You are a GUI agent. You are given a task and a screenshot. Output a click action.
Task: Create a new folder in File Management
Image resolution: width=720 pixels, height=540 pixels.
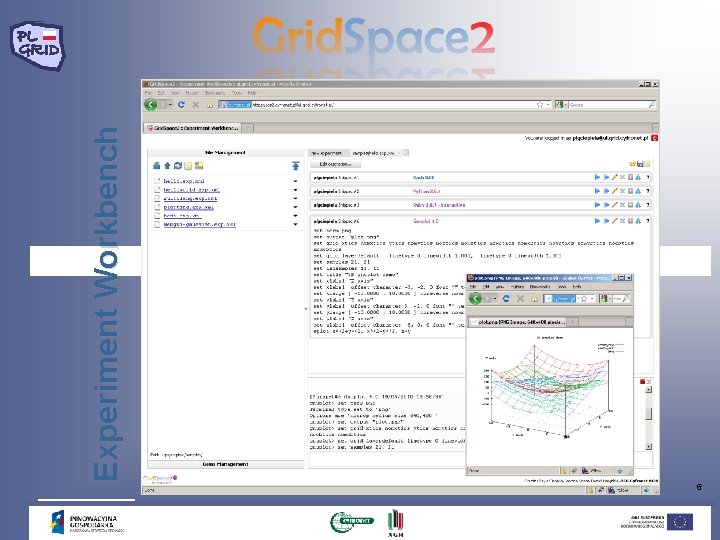tap(199, 166)
